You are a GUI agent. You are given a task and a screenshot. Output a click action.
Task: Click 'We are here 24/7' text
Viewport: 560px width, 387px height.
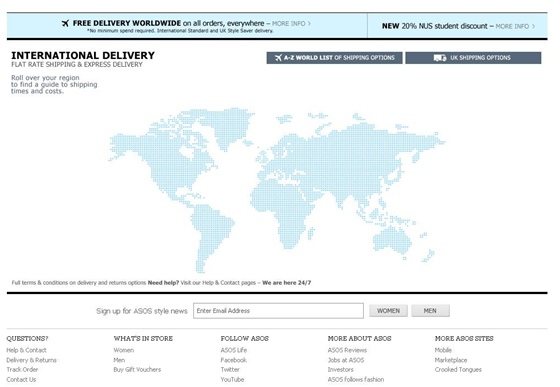click(286, 283)
